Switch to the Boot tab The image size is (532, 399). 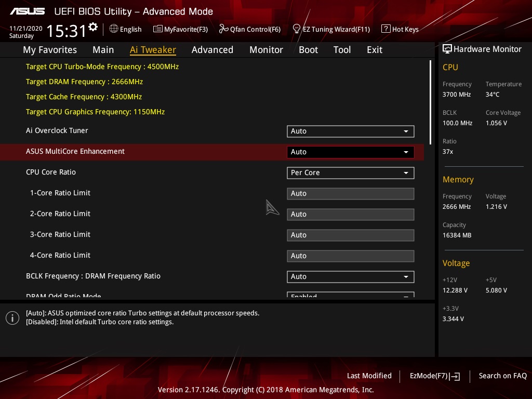(308, 50)
